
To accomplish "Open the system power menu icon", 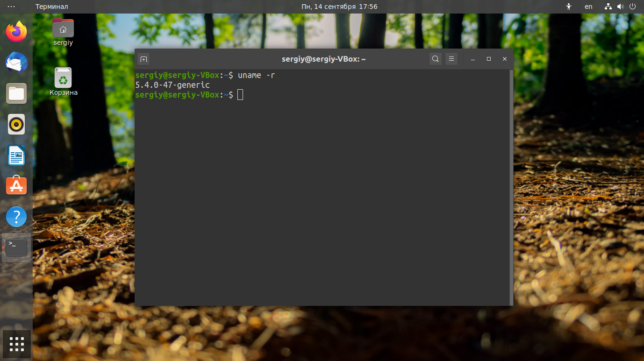I will point(633,7).
